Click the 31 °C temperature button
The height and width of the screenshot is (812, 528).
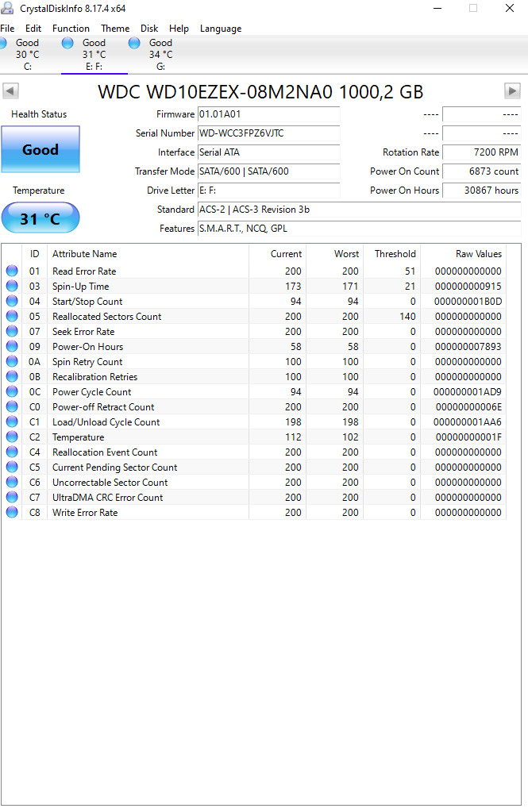[x=40, y=218]
